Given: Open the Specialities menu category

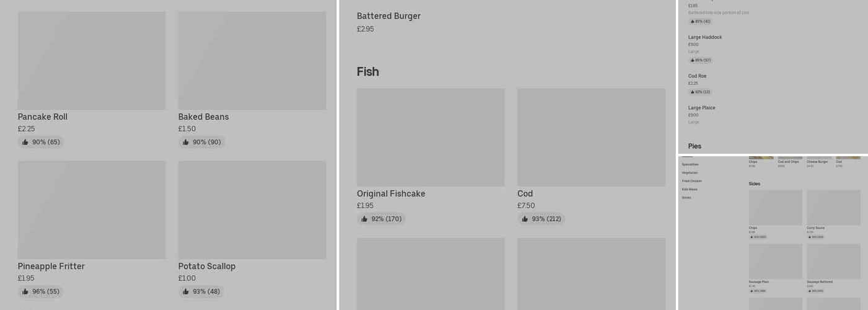Looking at the screenshot, I should click(690, 165).
